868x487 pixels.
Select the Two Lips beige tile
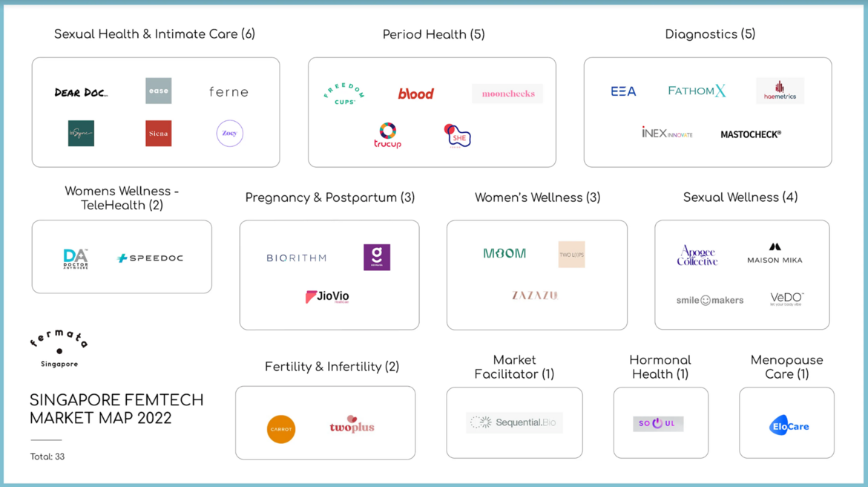point(571,255)
